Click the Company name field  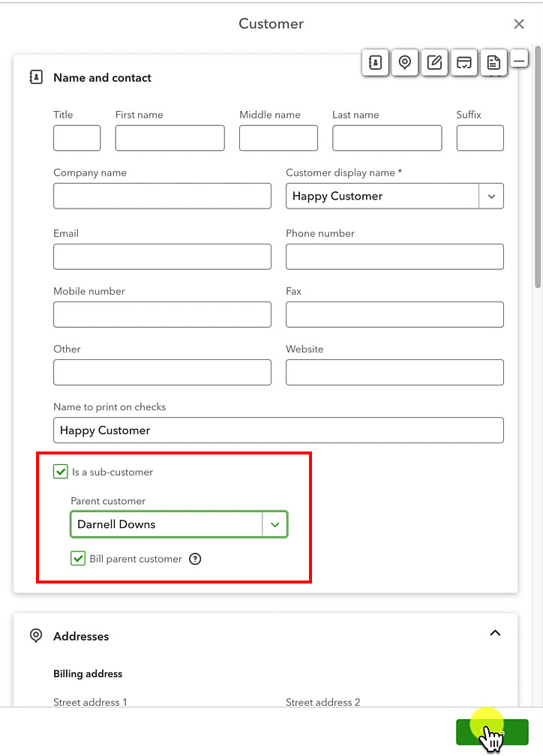click(x=162, y=196)
